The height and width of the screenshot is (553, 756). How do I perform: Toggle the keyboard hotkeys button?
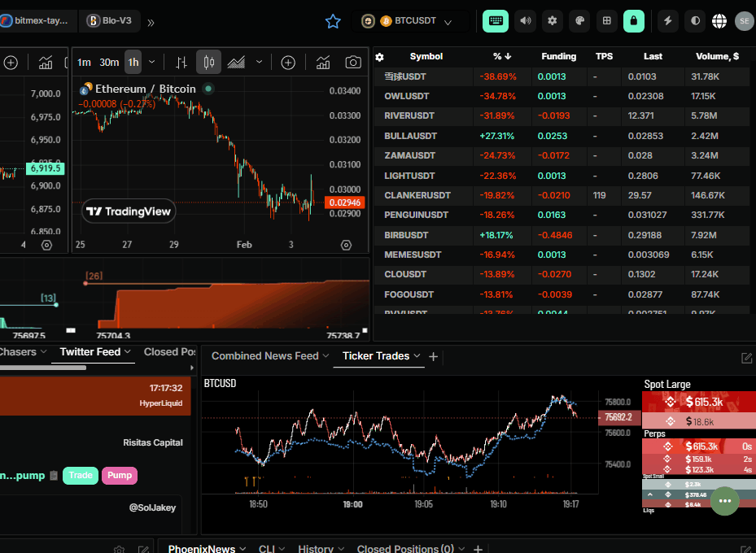click(x=496, y=21)
